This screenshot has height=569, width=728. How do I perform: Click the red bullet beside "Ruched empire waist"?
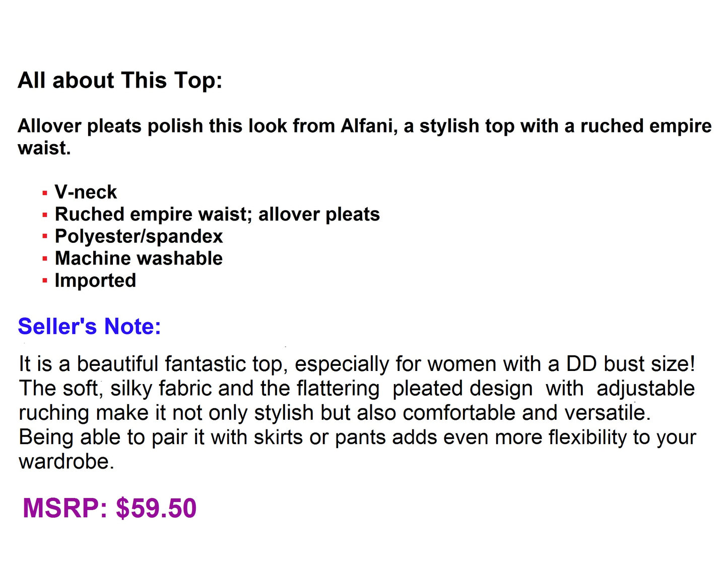click(45, 215)
